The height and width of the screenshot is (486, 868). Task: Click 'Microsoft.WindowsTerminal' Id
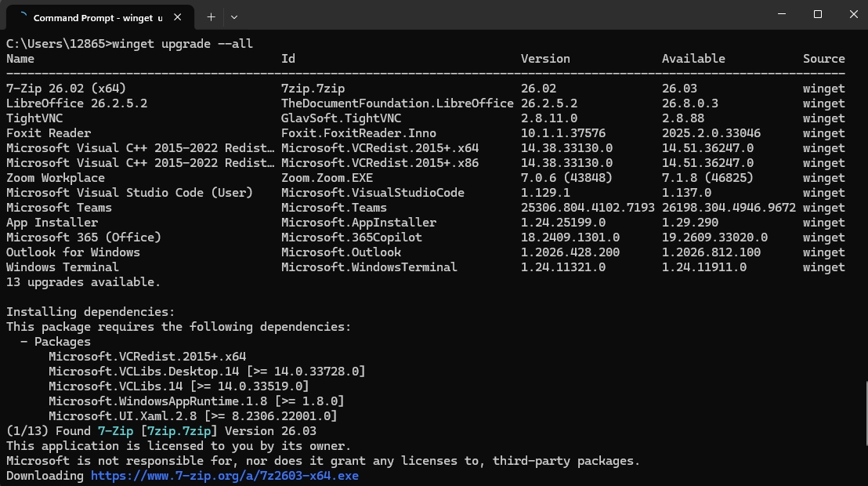coord(369,267)
